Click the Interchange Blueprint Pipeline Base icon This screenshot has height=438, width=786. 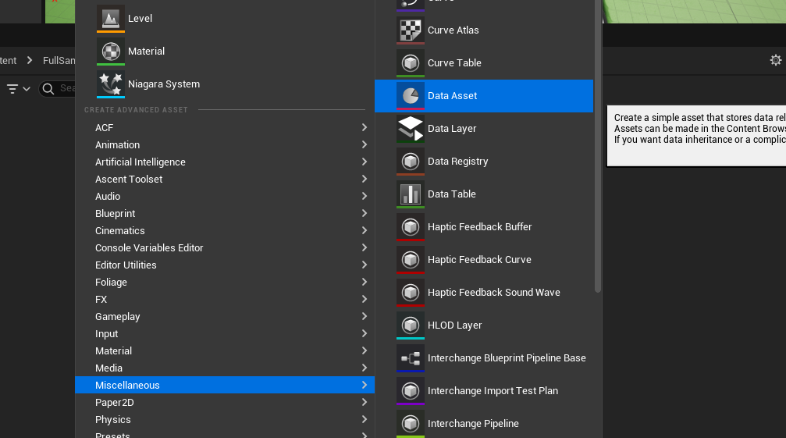point(410,358)
